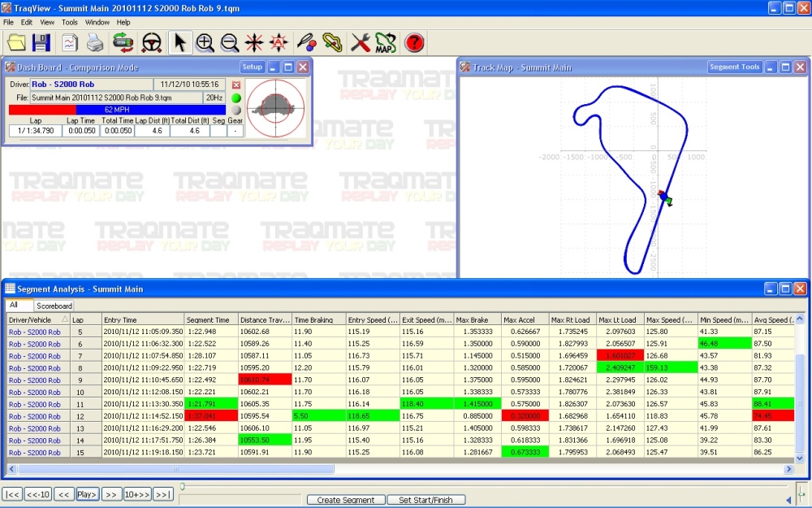Click the Set Start/Finish button
The image size is (812, 508).
(x=425, y=500)
